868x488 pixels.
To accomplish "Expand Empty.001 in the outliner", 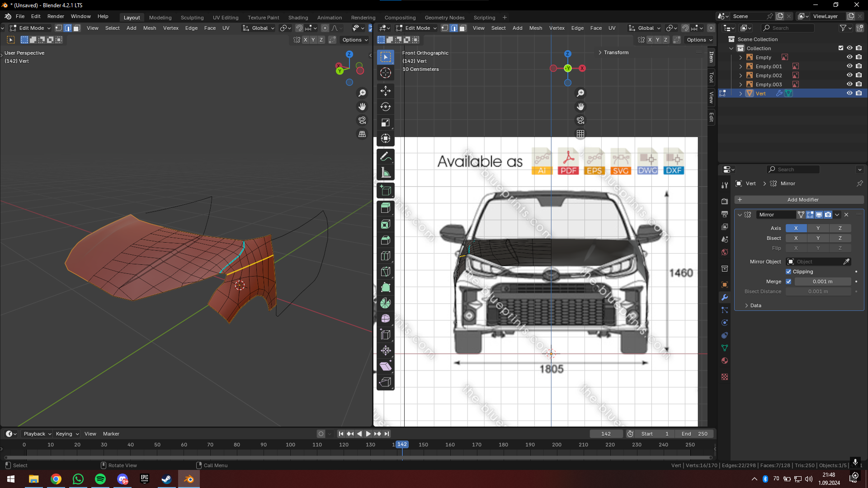I will pyautogui.click(x=741, y=66).
